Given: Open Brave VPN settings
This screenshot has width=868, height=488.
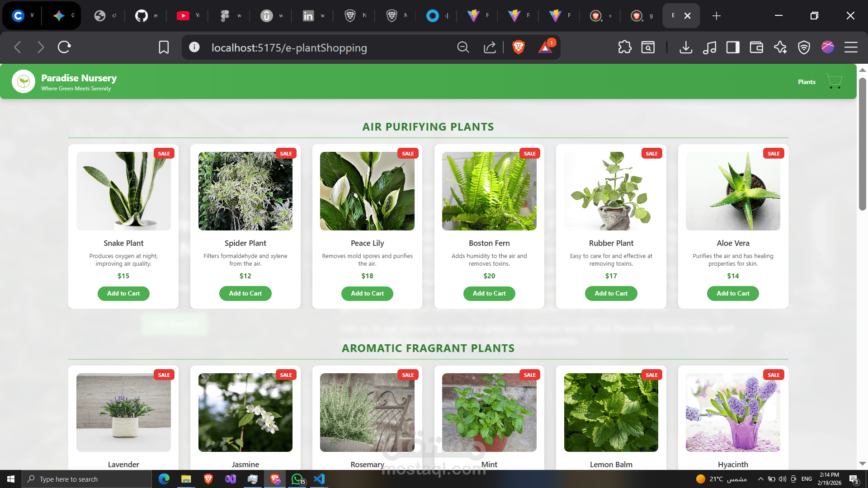Looking at the screenshot, I should point(804,47).
